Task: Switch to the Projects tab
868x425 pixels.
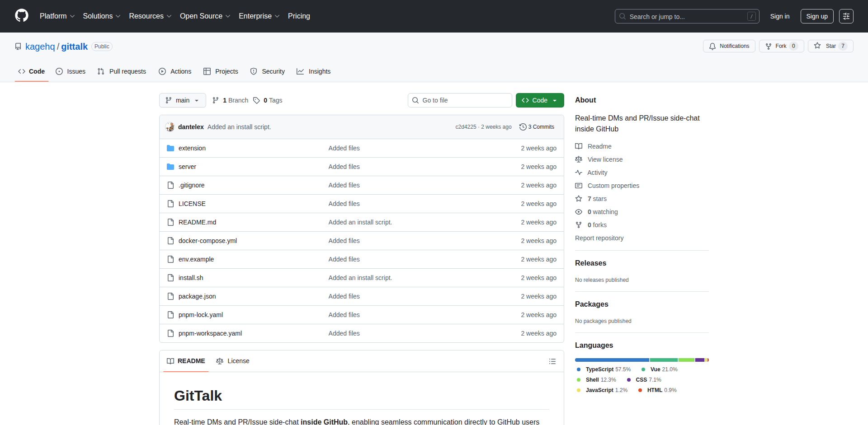Action: click(x=221, y=71)
